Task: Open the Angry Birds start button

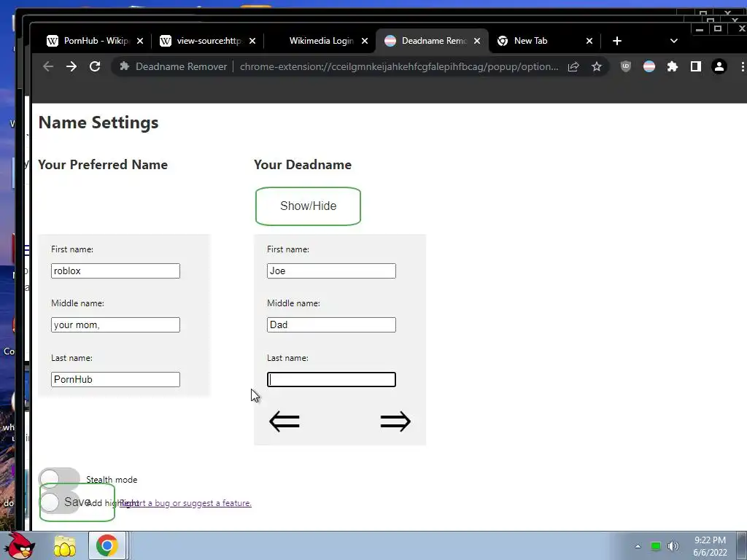Action: click(21, 545)
